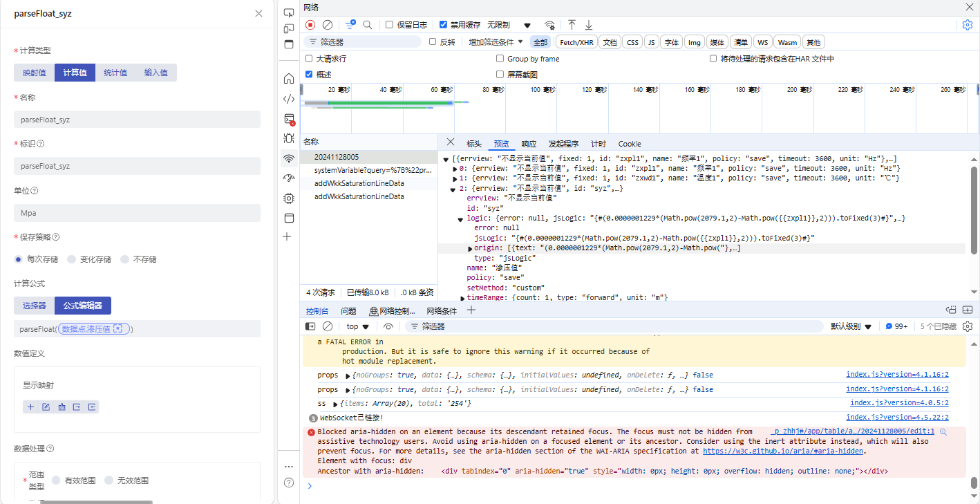The width and height of the screenshot is (980, 504).
Task: Stop recording network log
Action: pos(310,25)
